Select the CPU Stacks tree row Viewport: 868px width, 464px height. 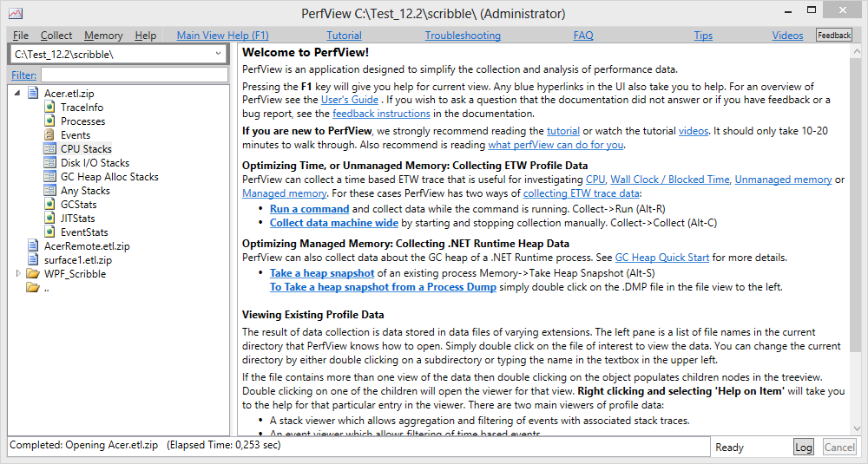86,148
